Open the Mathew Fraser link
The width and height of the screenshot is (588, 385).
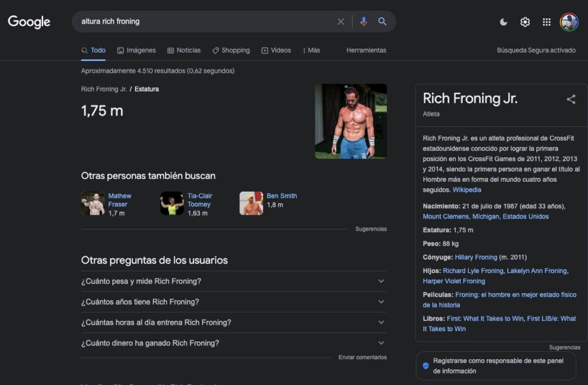[x=119, y=200]
